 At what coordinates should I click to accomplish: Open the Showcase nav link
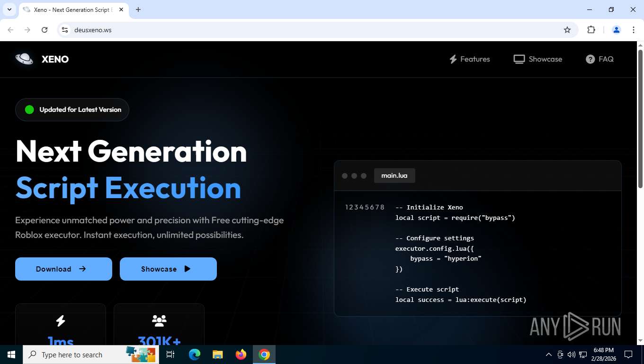[538, 59]
